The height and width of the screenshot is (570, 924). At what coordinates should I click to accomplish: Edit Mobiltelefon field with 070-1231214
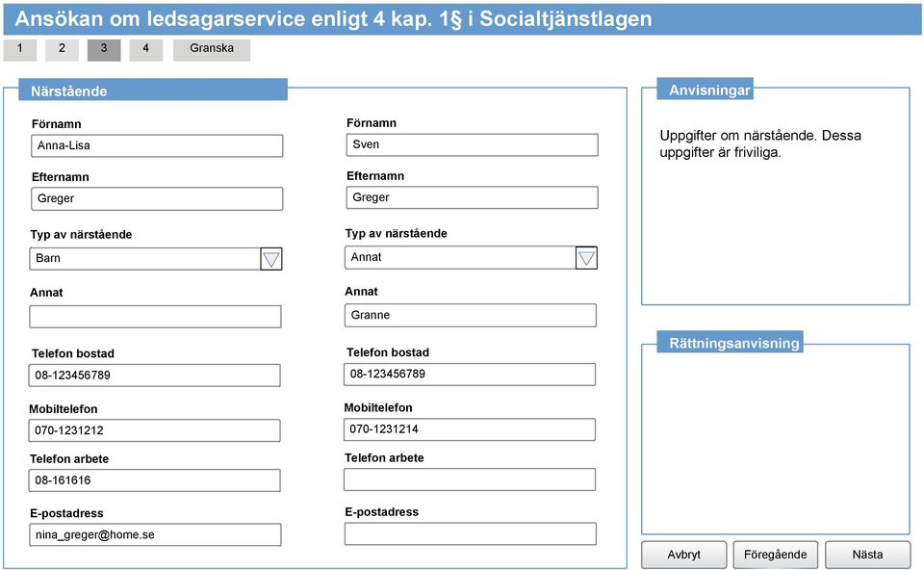point(470,429)
